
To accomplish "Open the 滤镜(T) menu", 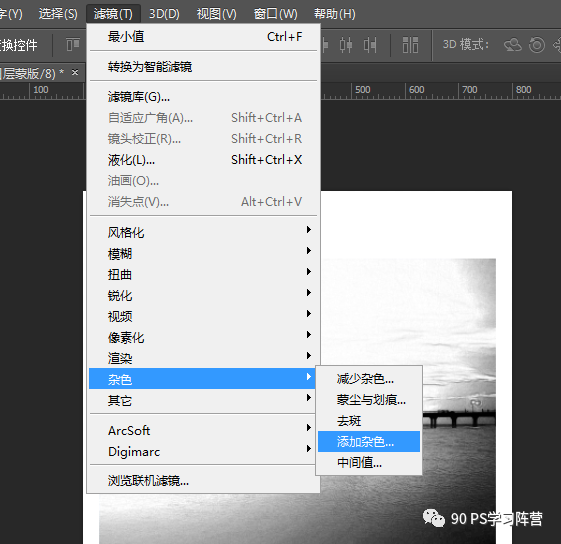I will [x=113, y=14].
